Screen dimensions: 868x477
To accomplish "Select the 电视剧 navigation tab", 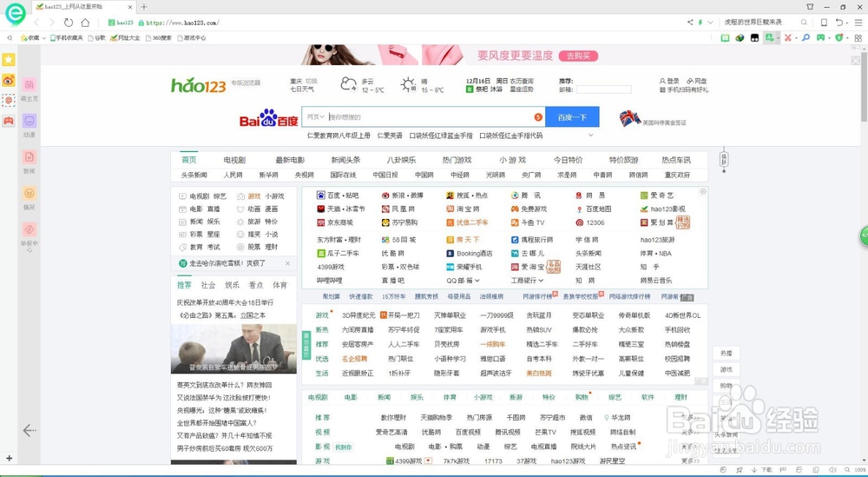I will (x=234, y=160).
